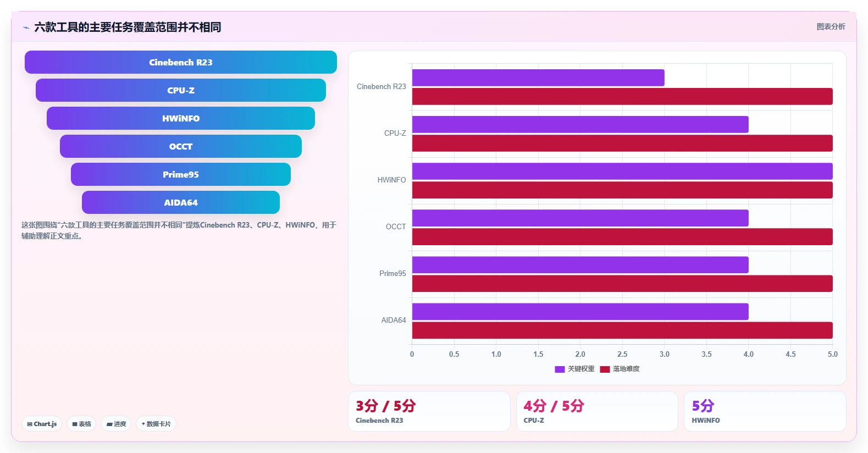Click the AIDA64 y-axis label
Image resolution: width=868 pixels, height=453 pixels.
pos(394,320)
